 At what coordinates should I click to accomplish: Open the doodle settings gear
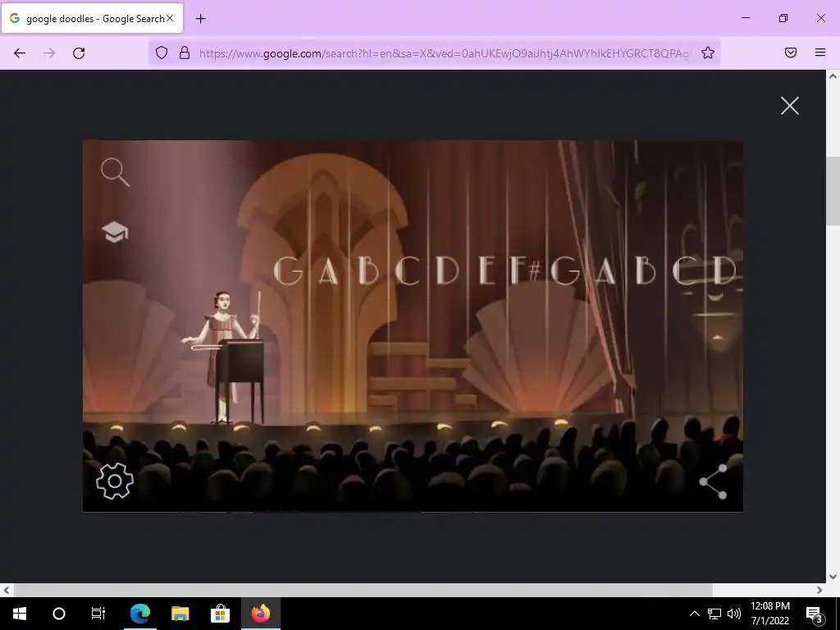(115, 481)
